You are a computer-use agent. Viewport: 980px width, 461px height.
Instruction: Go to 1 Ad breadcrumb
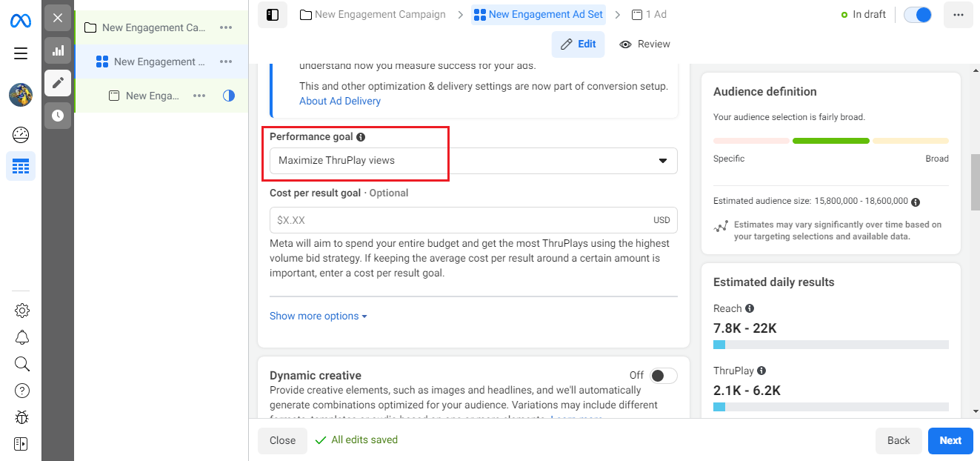click(x=649, y=14)
